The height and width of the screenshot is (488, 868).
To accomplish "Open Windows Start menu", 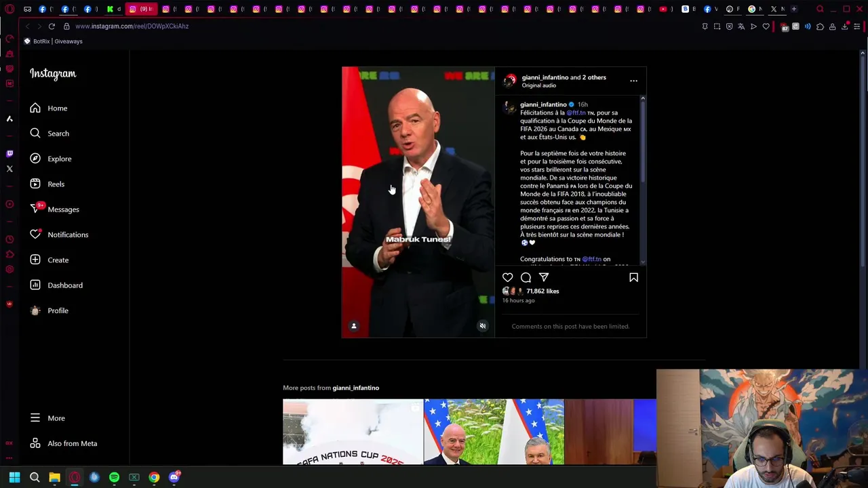I will pos(14,477).
